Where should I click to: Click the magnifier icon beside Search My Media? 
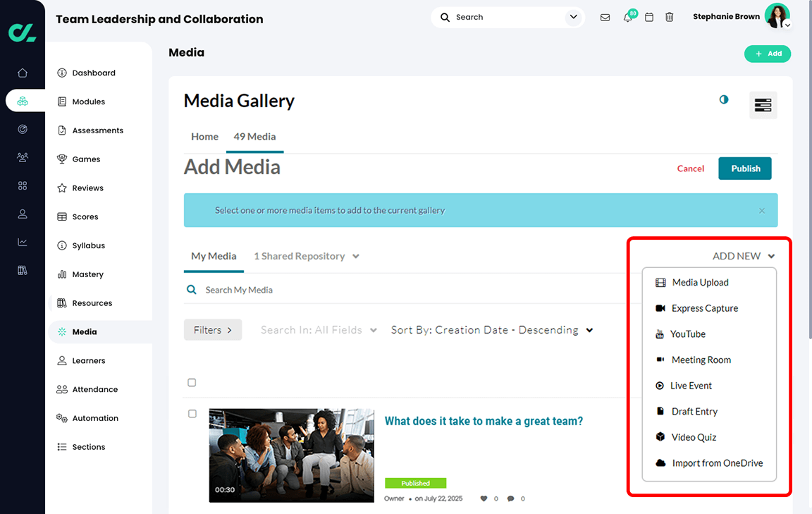192,290
